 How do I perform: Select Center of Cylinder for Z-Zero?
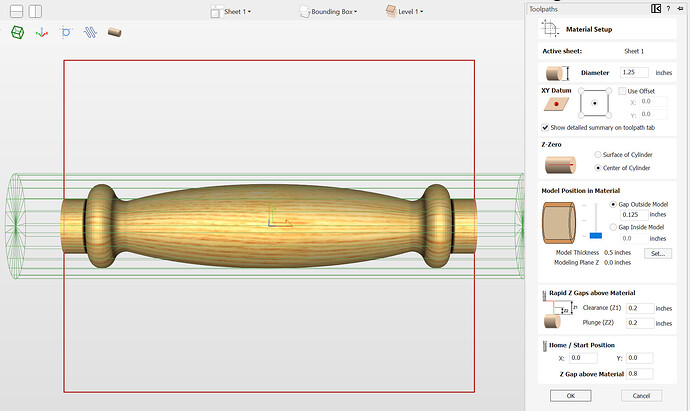(598, 168)
